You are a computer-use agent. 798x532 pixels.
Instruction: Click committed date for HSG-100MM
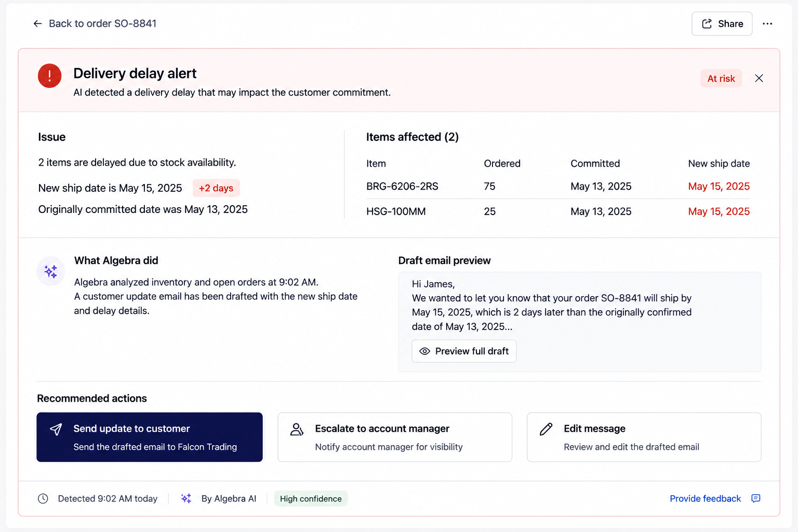click(x=601, y=211)
